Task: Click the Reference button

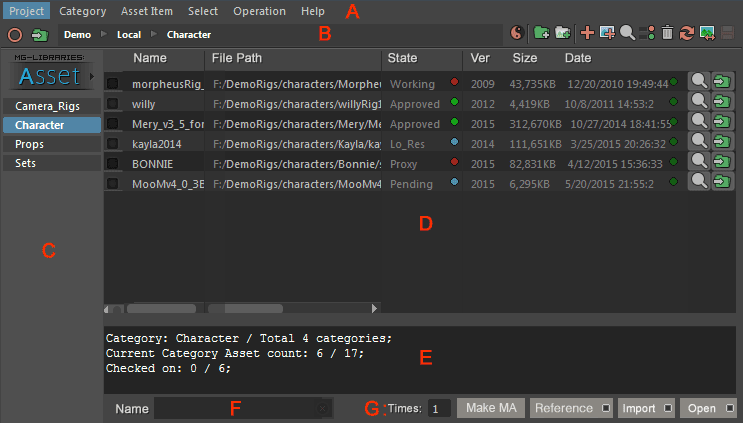Action: click(x=571, y=408)
